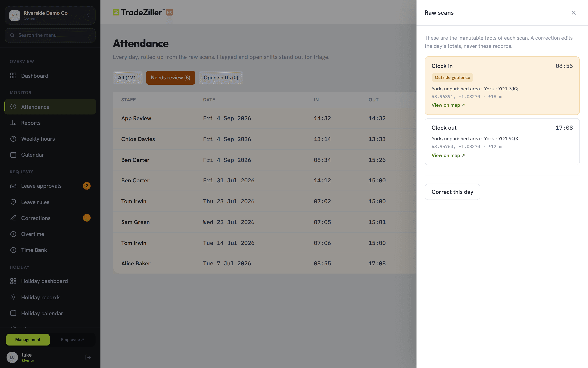Click the Corrections badge showing 1
Viewport: 588px width, 368px height.
[x=87, y=218]
